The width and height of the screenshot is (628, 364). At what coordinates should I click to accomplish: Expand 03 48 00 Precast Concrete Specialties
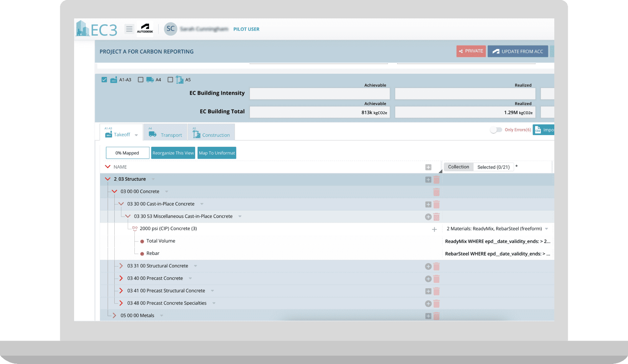[121, 303]
